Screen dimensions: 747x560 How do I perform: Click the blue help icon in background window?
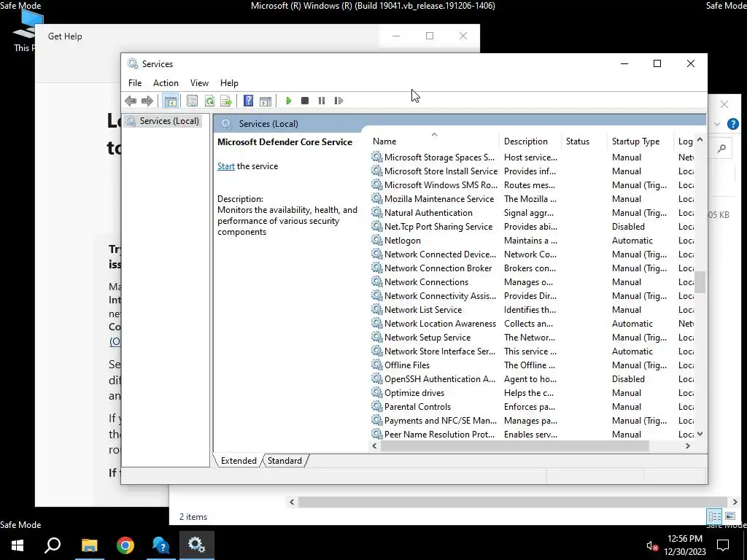pyautogui.click(x=732, y=124)
